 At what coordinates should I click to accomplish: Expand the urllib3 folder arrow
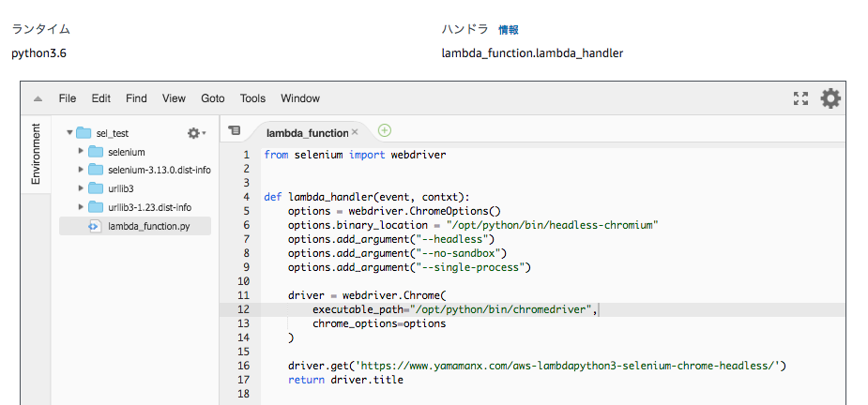click(82, 188)
